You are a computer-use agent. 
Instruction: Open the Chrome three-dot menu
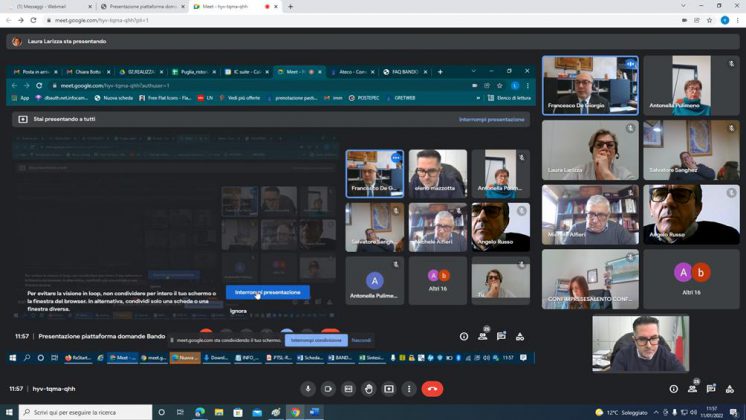737,20
